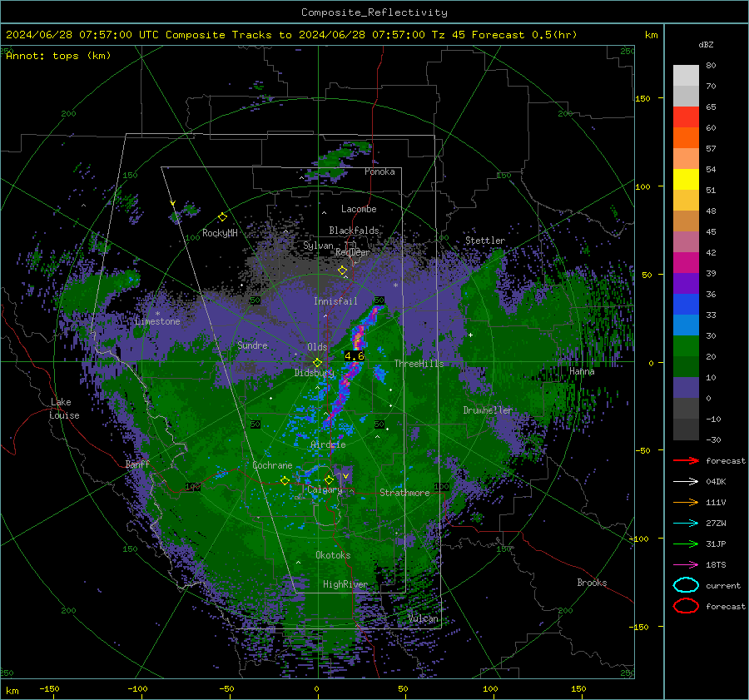Image resolution: width=749 pixels, height=700 pixels.
Task: Select the Okotoks label
Action: click(x=333, y=554)
